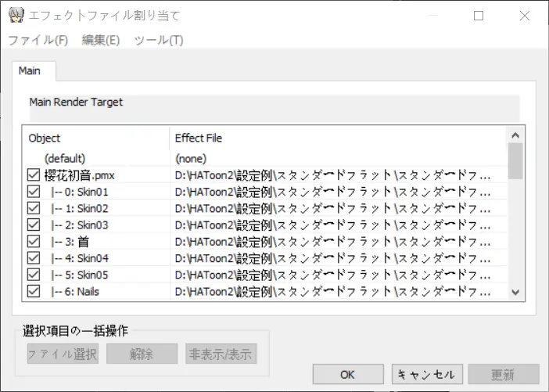Toggle checkbox for 3: 首

[34, 241]
